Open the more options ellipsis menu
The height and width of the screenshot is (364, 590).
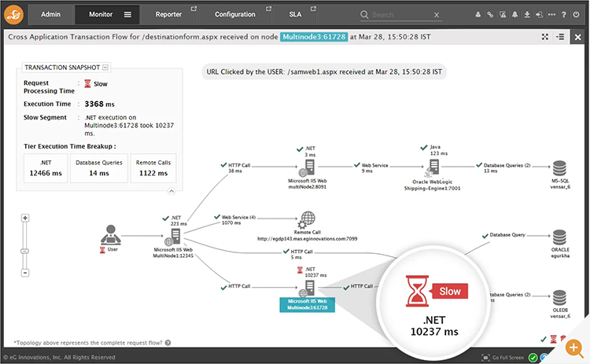pos(551,15)
